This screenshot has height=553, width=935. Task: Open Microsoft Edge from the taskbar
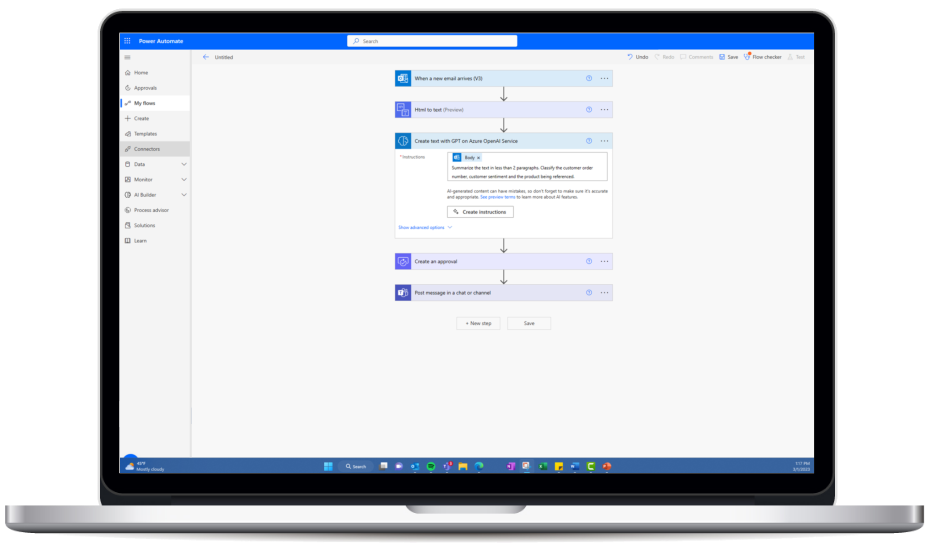coord(479,467)
